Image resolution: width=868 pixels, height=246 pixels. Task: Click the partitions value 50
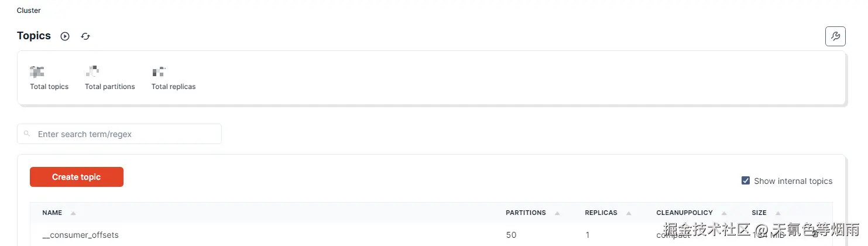click(511, 235)
